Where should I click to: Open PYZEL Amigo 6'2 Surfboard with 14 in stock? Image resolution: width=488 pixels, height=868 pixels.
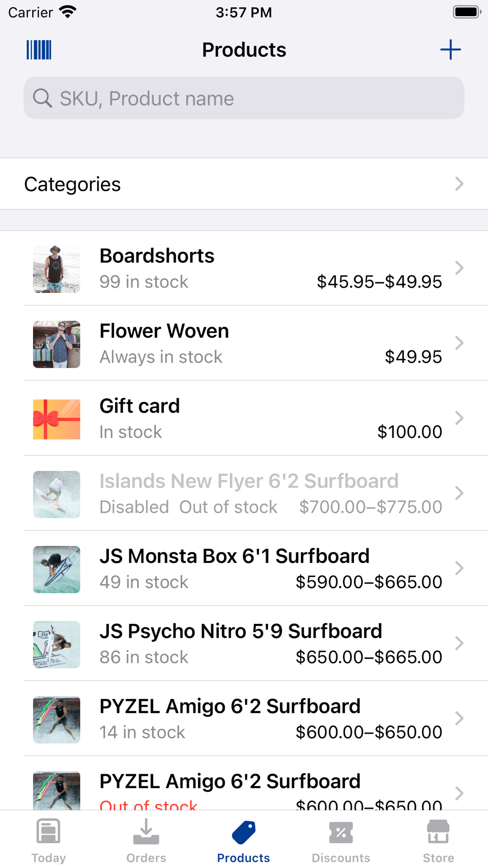coord(244,719)
